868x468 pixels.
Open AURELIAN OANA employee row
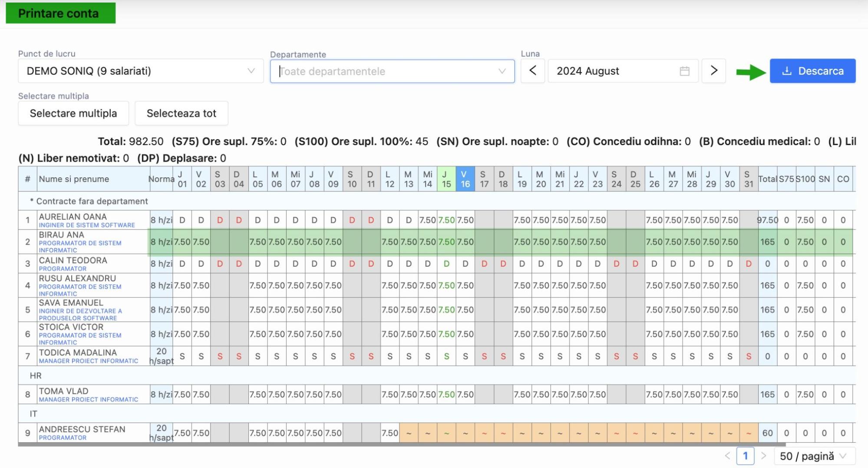(x=436, y=220)
